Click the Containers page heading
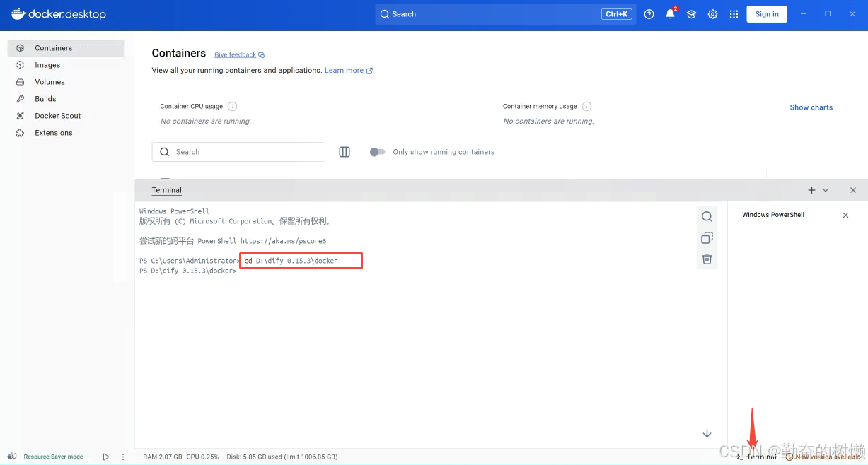Screen dimensions: 868x465 point(179,53)
